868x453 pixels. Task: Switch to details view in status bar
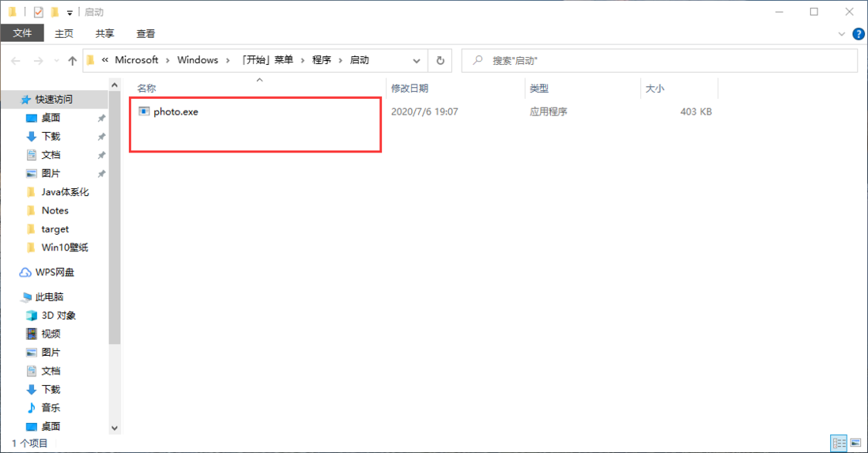pos(839,443)
